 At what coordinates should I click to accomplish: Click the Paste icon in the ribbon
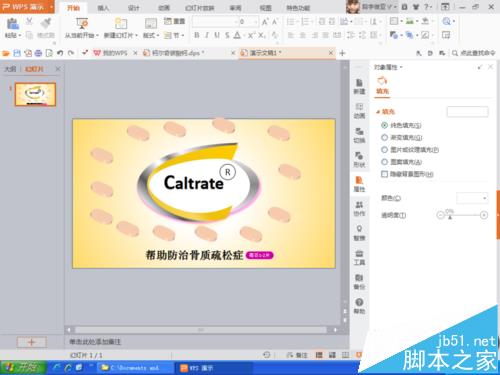(13, 24)
